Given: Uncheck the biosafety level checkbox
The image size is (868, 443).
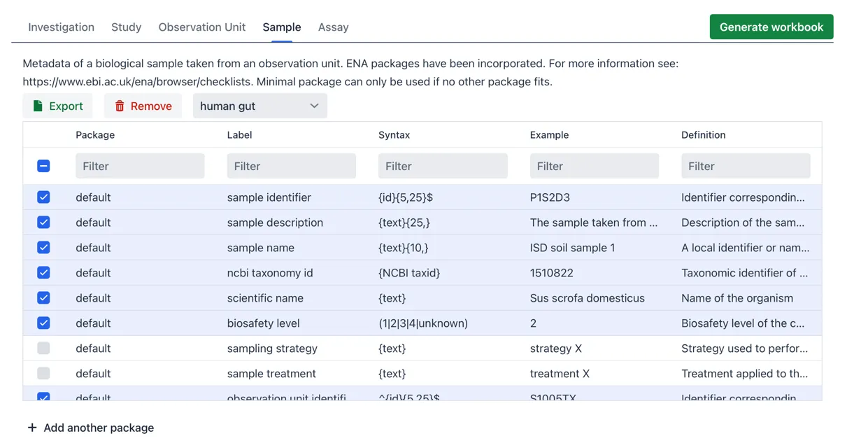Looking at the screenshot, I should (43, 323).
